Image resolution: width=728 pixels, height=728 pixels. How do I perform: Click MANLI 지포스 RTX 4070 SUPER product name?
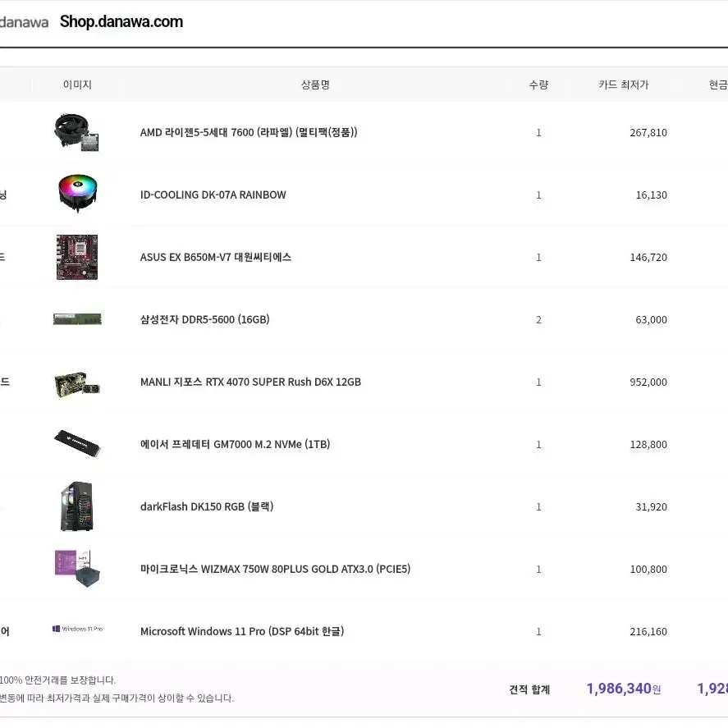250,382
